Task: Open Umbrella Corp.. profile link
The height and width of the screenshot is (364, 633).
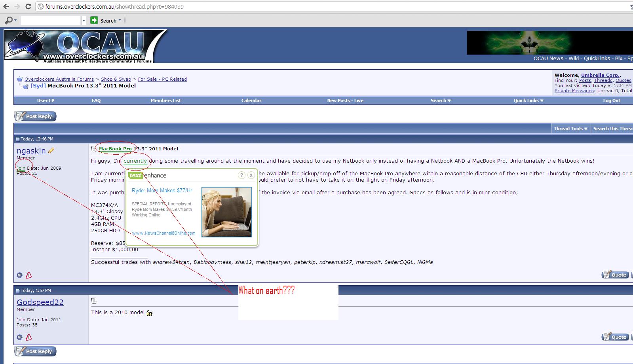Action: (x=601, y=75)
